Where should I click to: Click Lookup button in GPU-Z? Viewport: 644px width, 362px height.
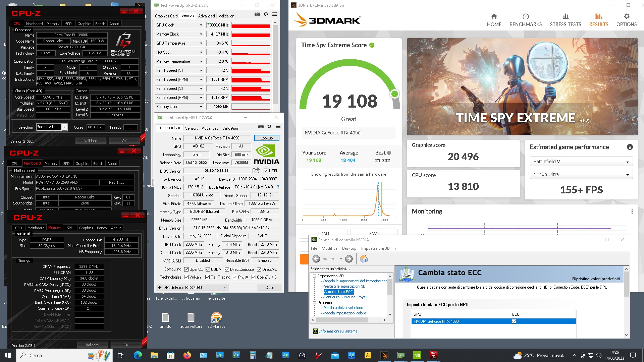point(267,138)
